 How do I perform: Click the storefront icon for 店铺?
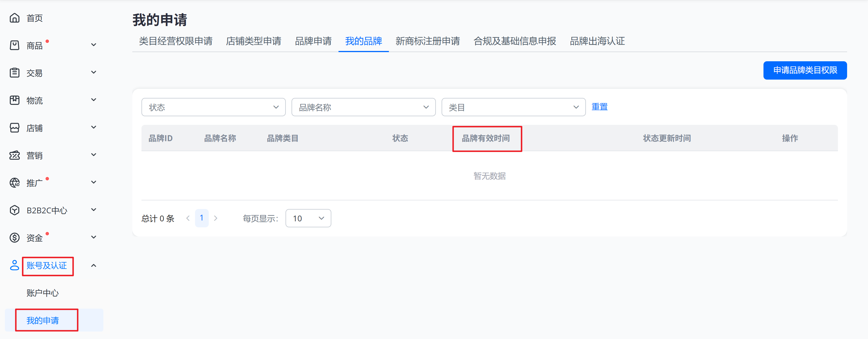click(x=15, y=128)
